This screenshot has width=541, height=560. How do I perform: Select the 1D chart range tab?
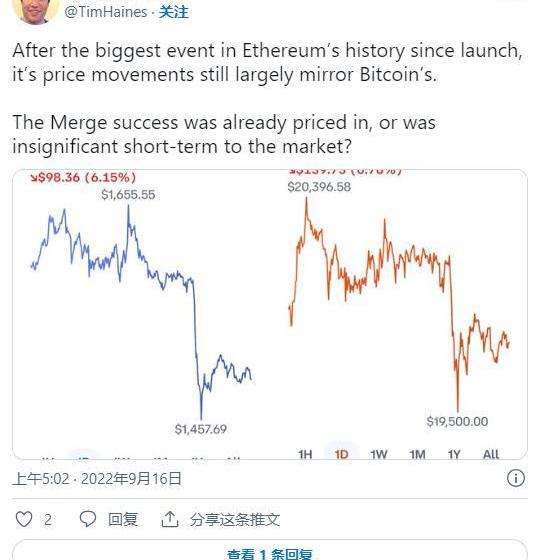[x=341, y=454]
